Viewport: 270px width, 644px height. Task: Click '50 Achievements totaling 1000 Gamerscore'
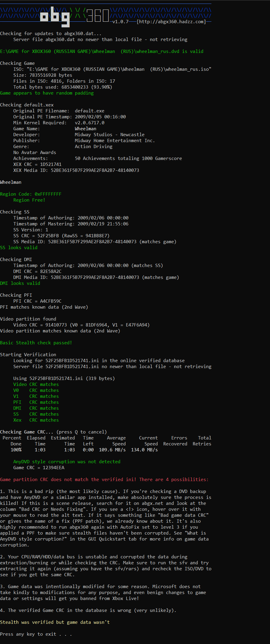pyautogui.click(x=128, y=158)
